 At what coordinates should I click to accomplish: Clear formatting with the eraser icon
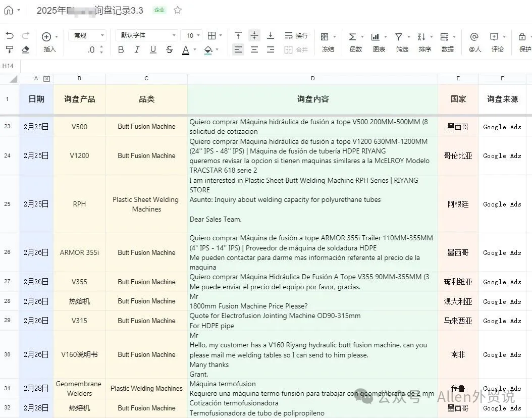click(x=25, y=49)
